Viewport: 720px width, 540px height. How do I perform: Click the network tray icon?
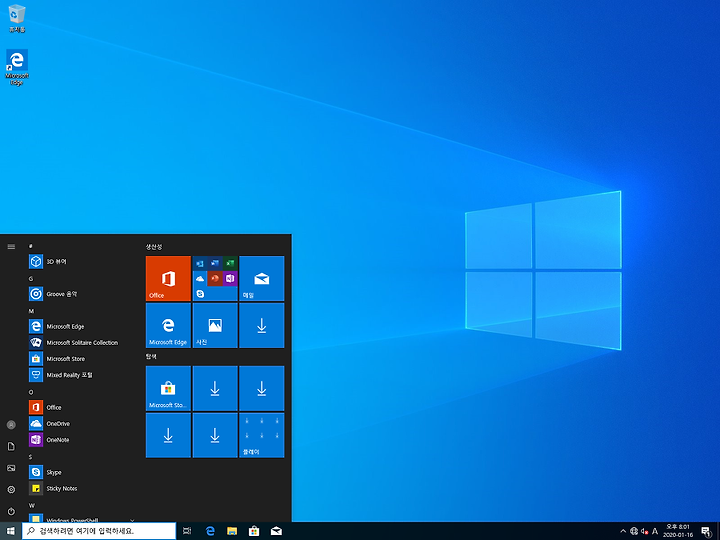(634, 531)
